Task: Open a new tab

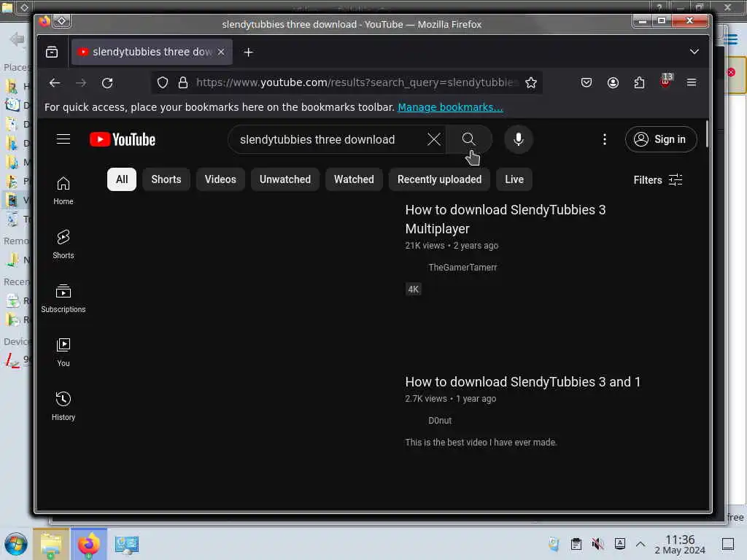Action: point(248,52)
